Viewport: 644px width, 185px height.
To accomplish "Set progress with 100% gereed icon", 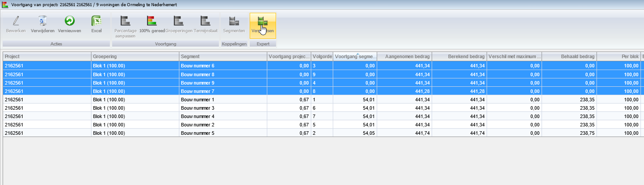I will (152, 21).
